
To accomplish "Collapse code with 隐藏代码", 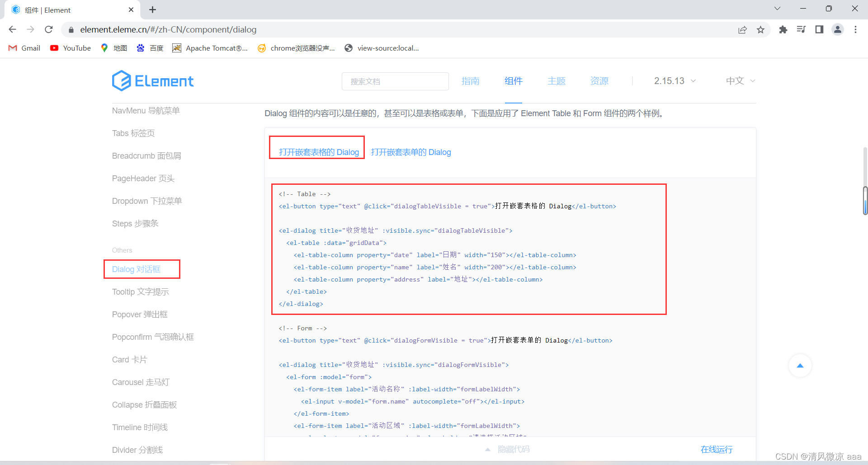I will pyautogui.click(x=508, y=449).
